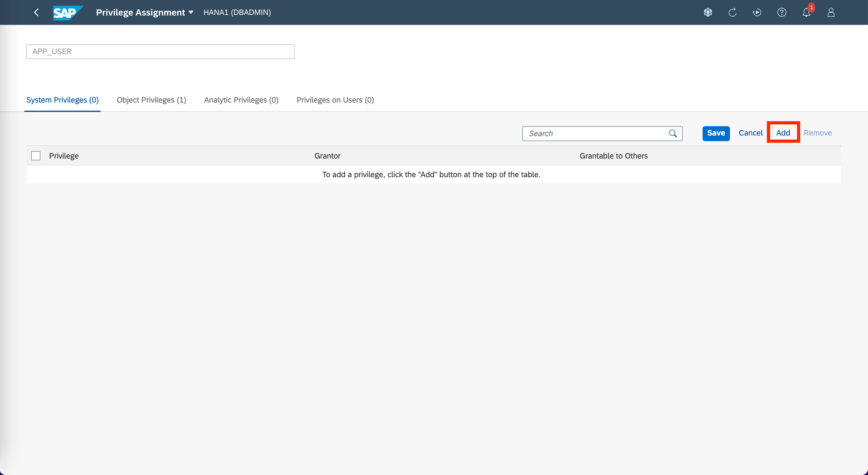Open the cube apps icon in header

click(x=708, y=12)
